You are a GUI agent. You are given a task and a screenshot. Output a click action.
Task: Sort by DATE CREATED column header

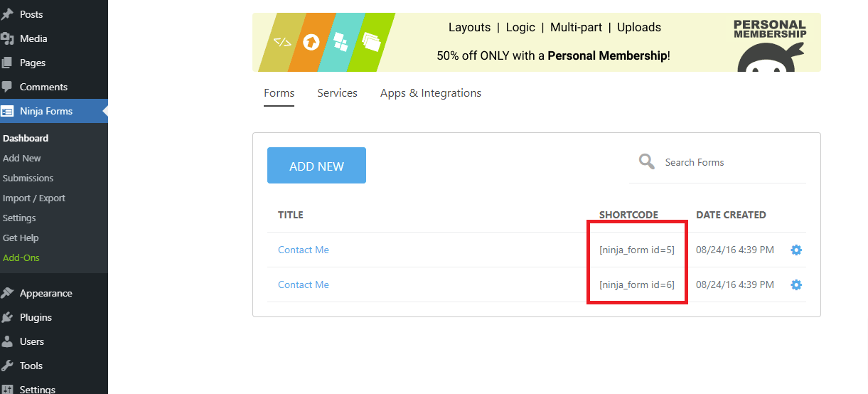click(x=731, y=215)
